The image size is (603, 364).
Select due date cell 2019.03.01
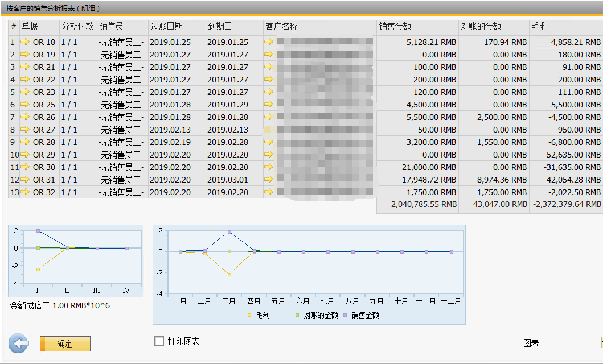coord(235,180)
